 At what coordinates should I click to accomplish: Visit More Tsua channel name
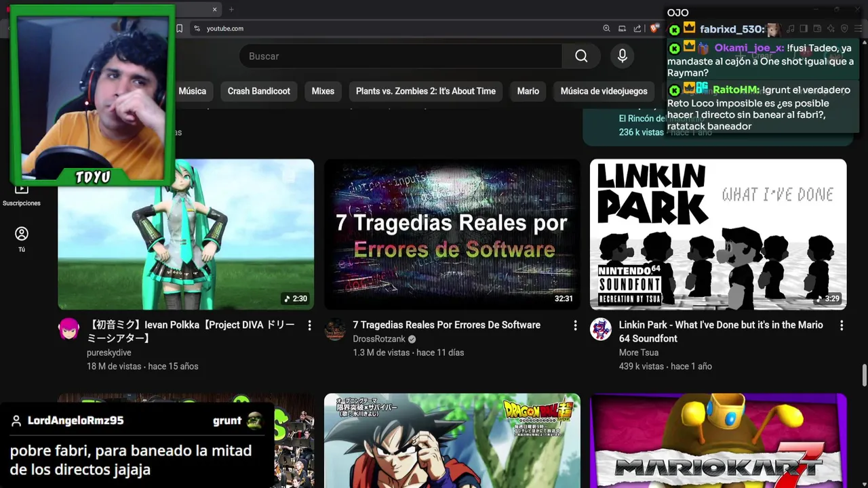[x=639, y=352]
